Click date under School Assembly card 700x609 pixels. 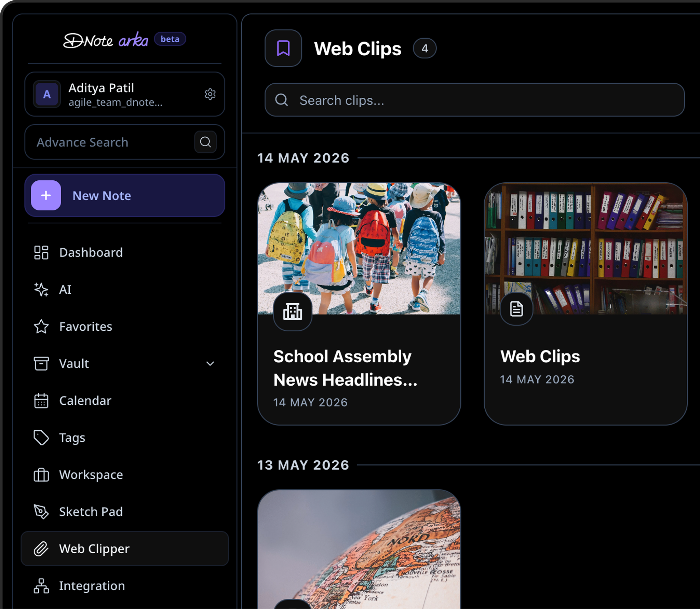(310, 402)
